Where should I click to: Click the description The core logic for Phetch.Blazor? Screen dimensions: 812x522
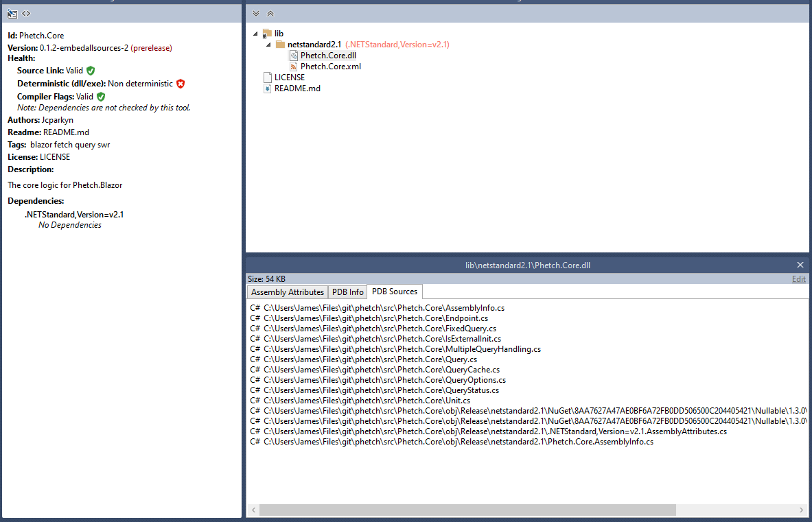click(65, 185)
